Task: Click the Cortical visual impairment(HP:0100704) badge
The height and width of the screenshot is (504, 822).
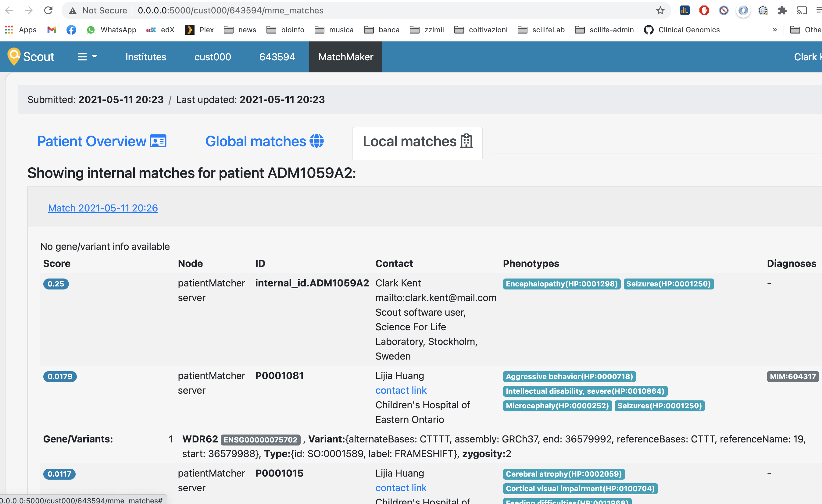Action: click(580, 488)
